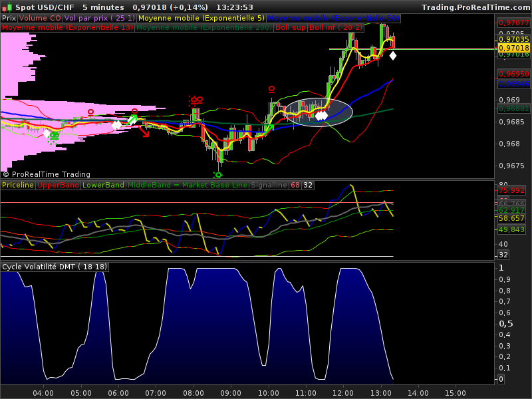This screenshot has height=399, width=532.
Task: Click the green signal marker below 08:40 low
Action: click(217, 175)
